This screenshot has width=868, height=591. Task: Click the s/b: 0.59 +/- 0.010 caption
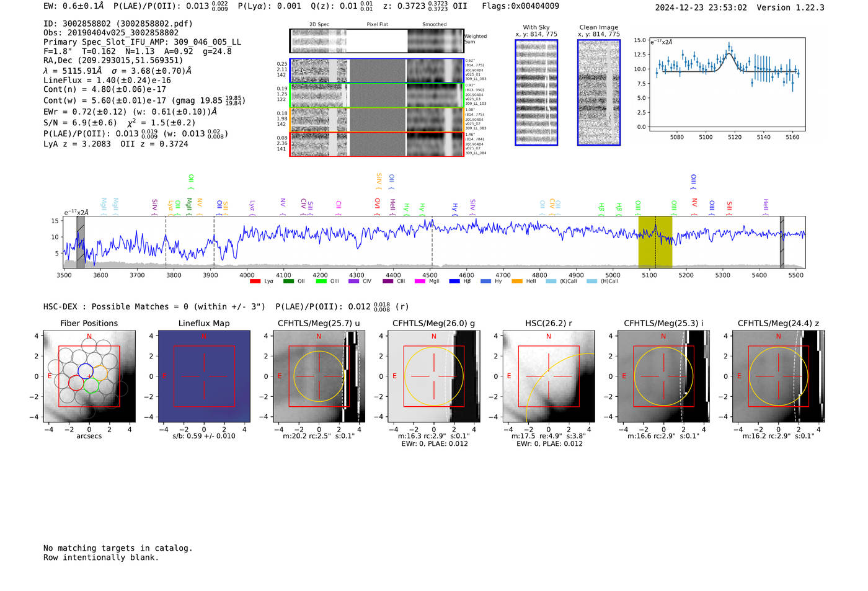pyautogui.click(x=204, y=436)
